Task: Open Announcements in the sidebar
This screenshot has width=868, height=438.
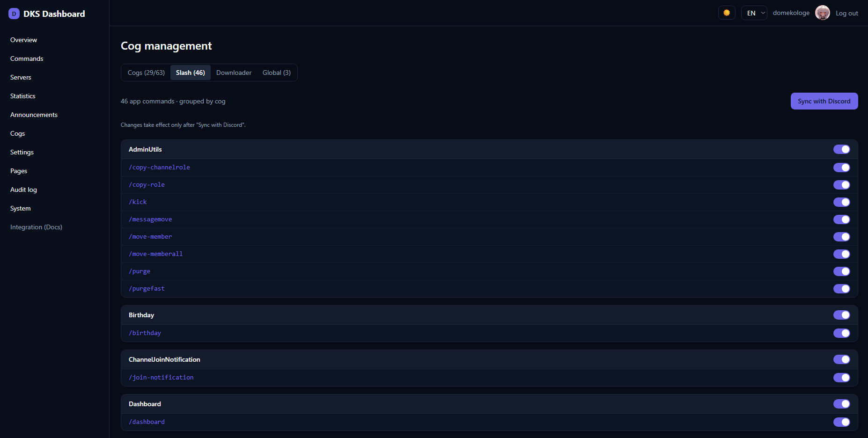Action: (x=34, y=115)
